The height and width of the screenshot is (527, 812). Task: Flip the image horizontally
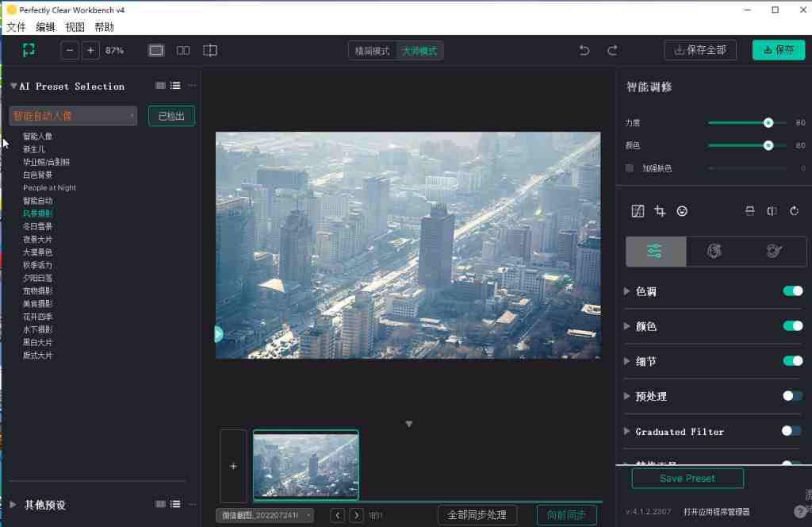click(772, 211)
